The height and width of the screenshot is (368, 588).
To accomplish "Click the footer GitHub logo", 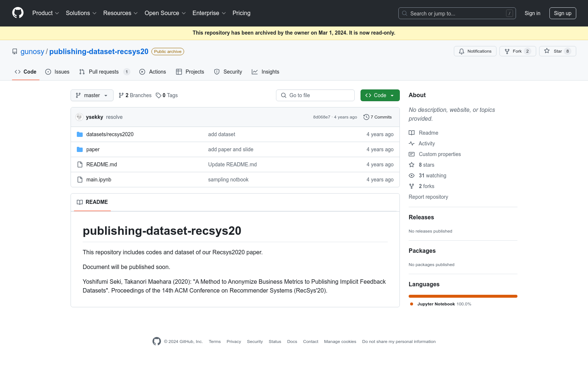I will pyautogui.click(x=157, y=342).
